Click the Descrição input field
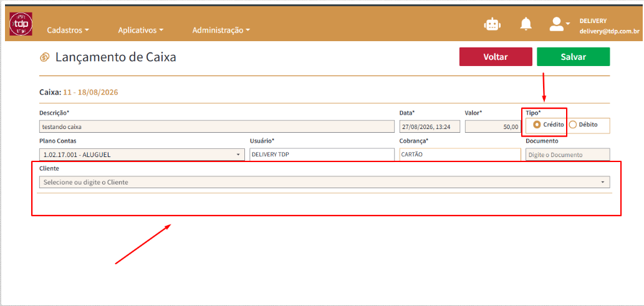This screenshot has width=644, height=306. [x=217, y=127]
